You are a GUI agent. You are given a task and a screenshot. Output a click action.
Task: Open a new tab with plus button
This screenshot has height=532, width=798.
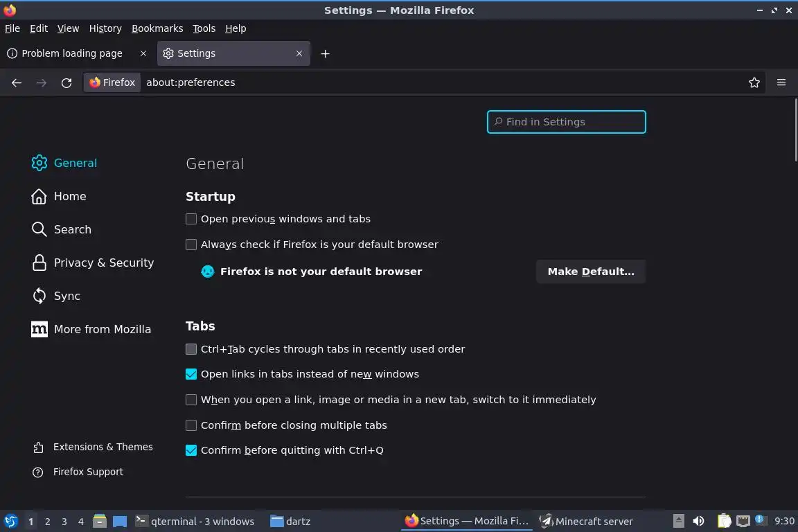325,53
